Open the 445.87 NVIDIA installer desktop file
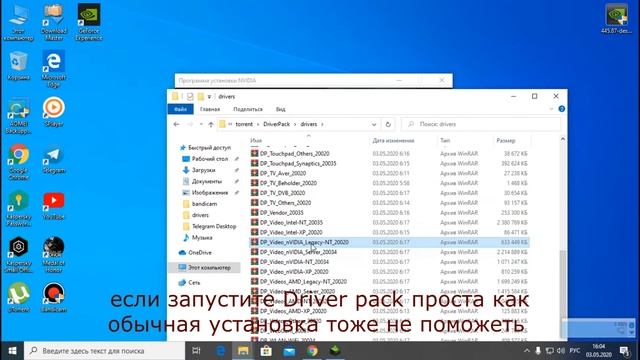Viewport: 640px width, 360px height. (x=616, y=19)
